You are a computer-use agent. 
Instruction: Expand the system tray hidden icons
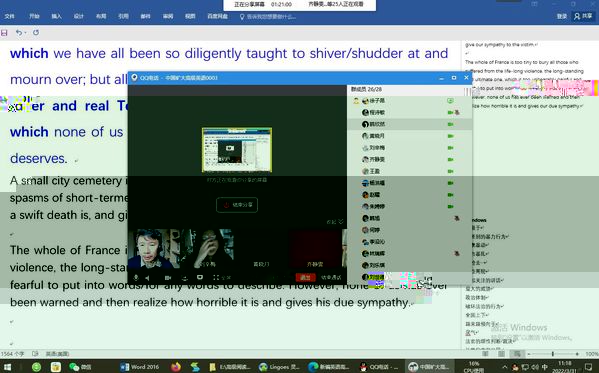(x=504, y=367)
